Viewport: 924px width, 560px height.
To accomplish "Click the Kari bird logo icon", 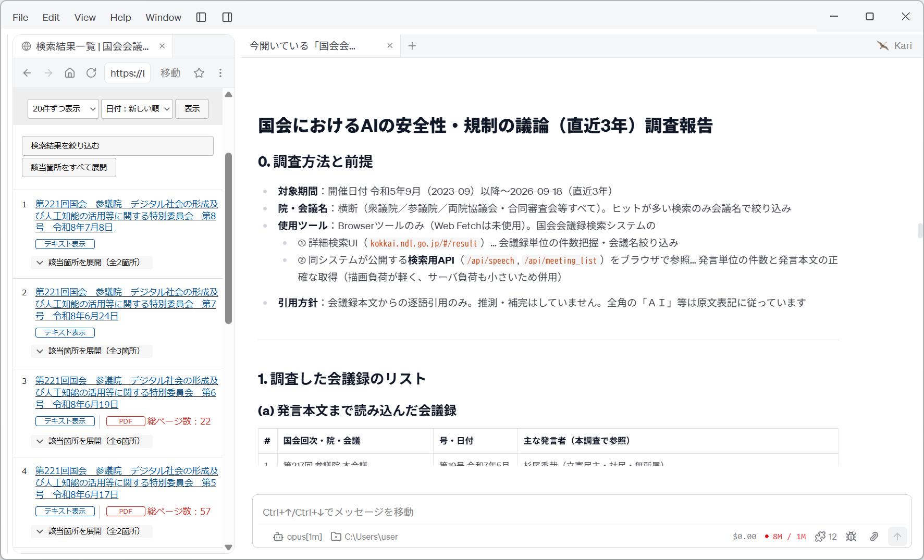I will [882, 46].
